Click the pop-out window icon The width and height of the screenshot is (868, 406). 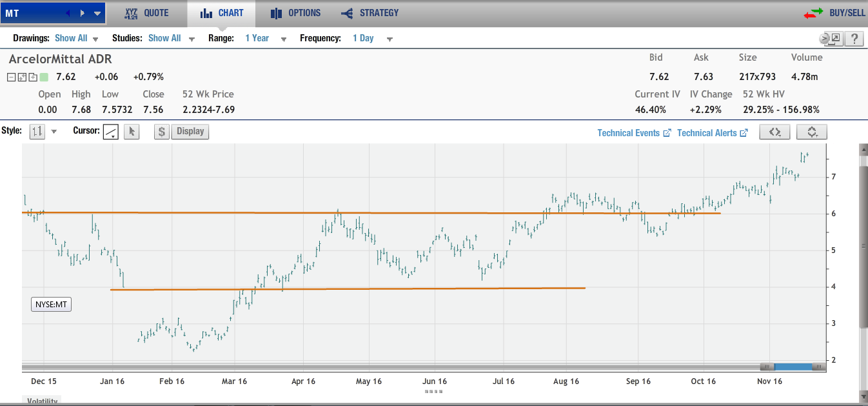[x=834, y=39]
